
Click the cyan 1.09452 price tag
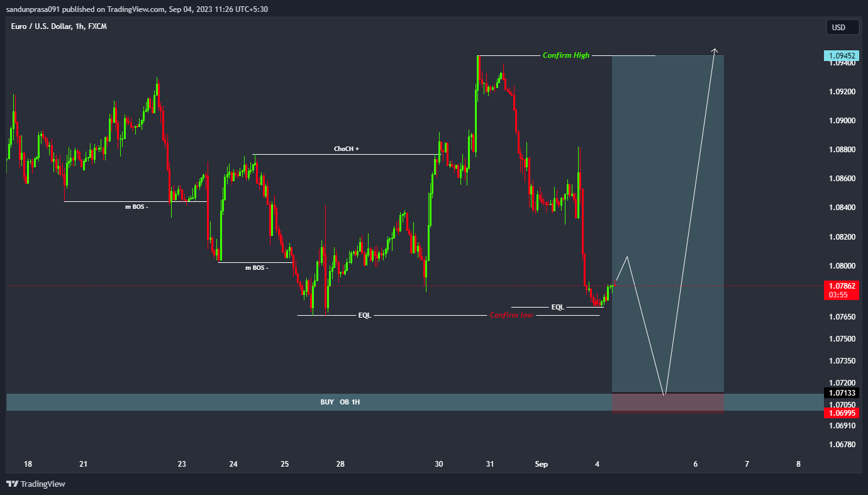(841, 55)
